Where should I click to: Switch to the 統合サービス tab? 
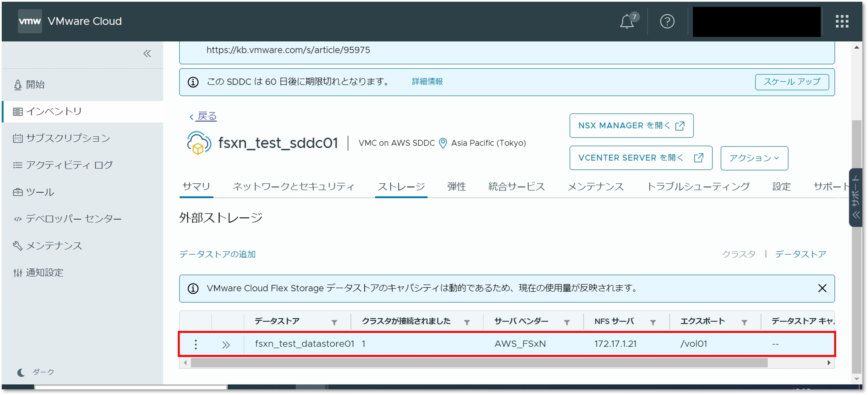click(x=517, y=187)
